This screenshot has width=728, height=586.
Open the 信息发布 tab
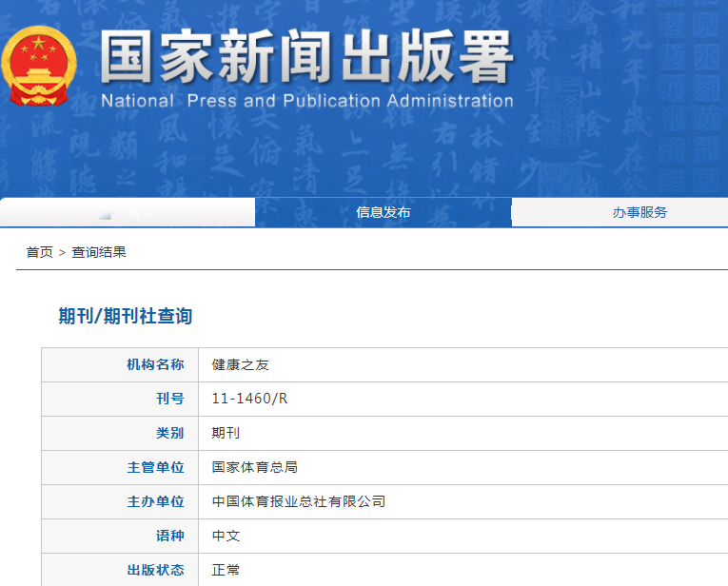(x=383, y=212)
